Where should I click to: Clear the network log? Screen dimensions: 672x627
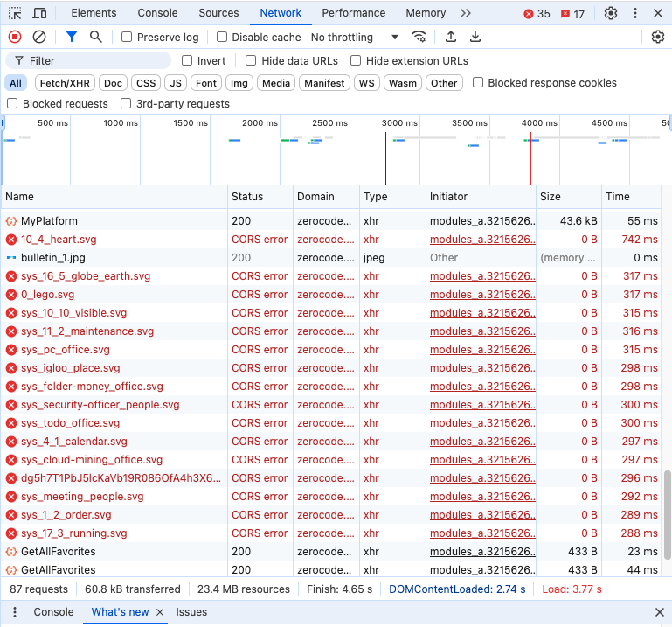[39, 37]
